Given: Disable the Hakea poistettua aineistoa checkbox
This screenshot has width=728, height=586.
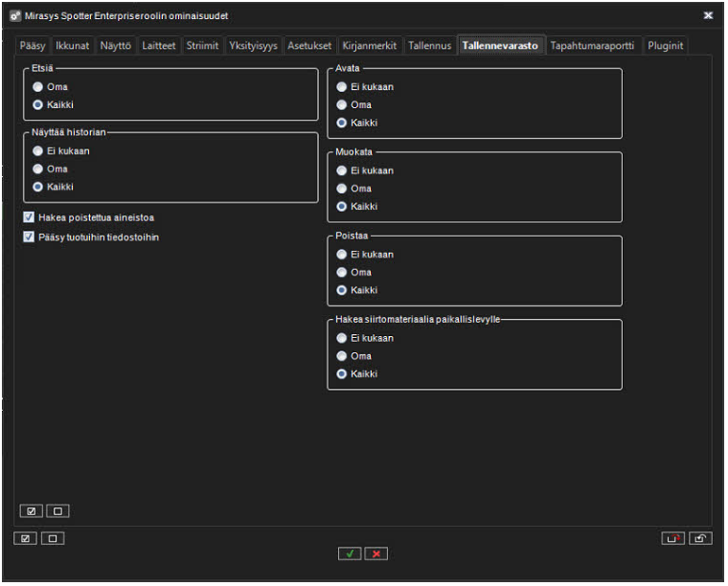Looking at the screenshot, I should pos(29,217).
